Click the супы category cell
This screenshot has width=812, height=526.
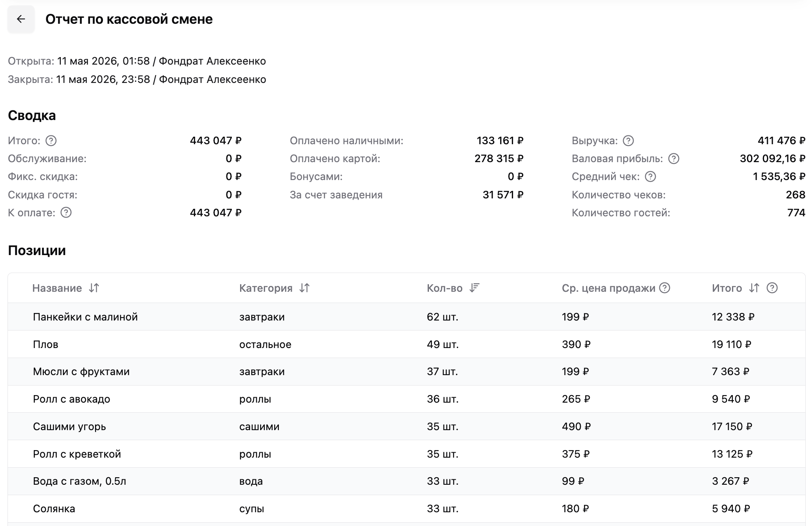252,509
